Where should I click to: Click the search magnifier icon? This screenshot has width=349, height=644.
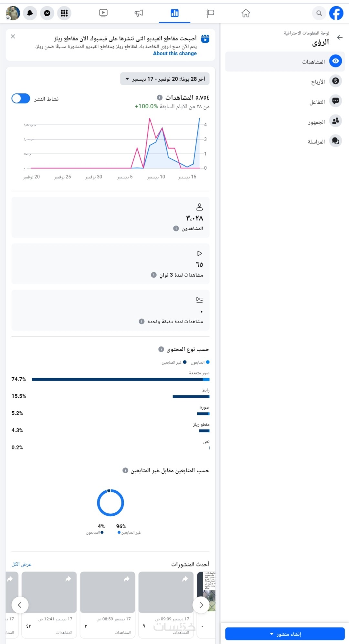pyautogui.click(x=319, y=13)
